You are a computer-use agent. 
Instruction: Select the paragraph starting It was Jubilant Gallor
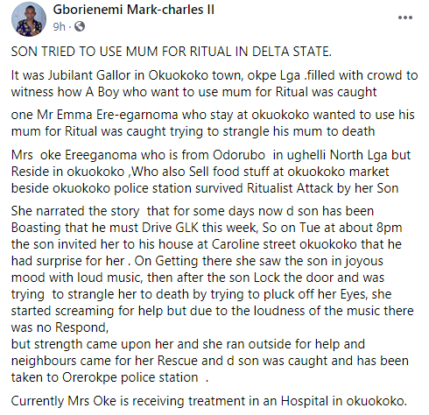pos(214,83)
